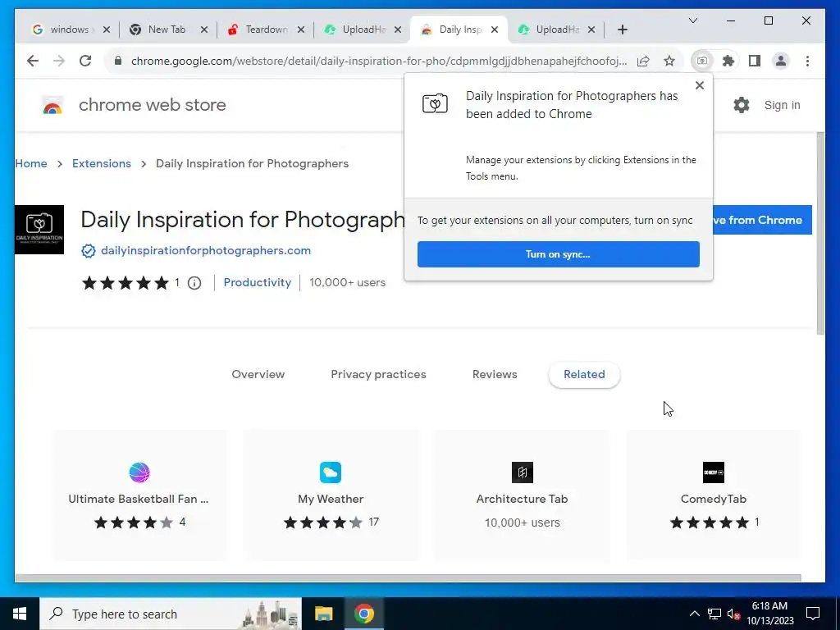The height and width of the screenshot is (630, 840).
Task: Open dailyinspirationforphotographers.com publisher link
Action: click(206, 251)
